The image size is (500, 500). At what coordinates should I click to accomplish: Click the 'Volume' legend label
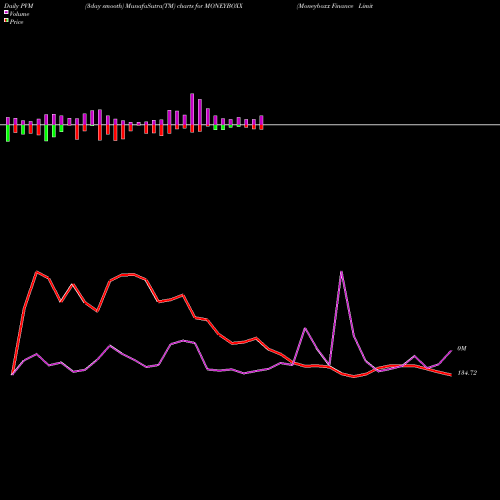click(x=19, y=14)
